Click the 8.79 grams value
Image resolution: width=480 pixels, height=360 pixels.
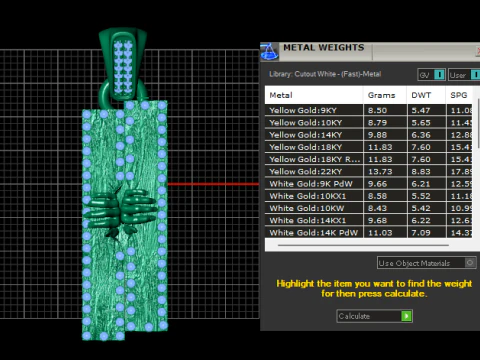(x=377, y=123)
